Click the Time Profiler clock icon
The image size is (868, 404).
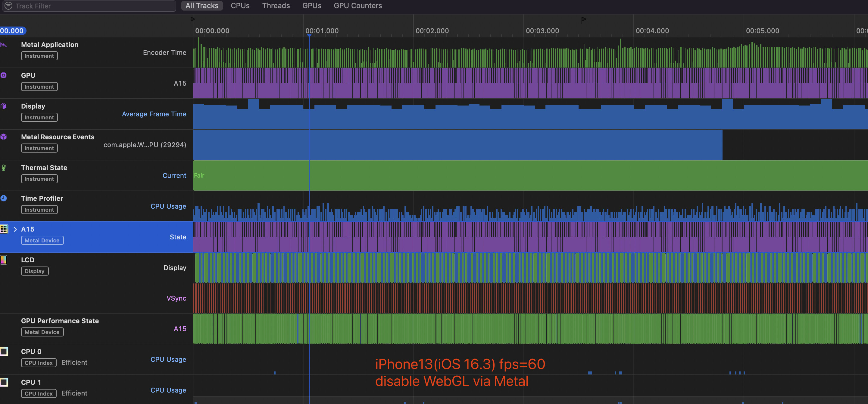(x=3, y=198)
